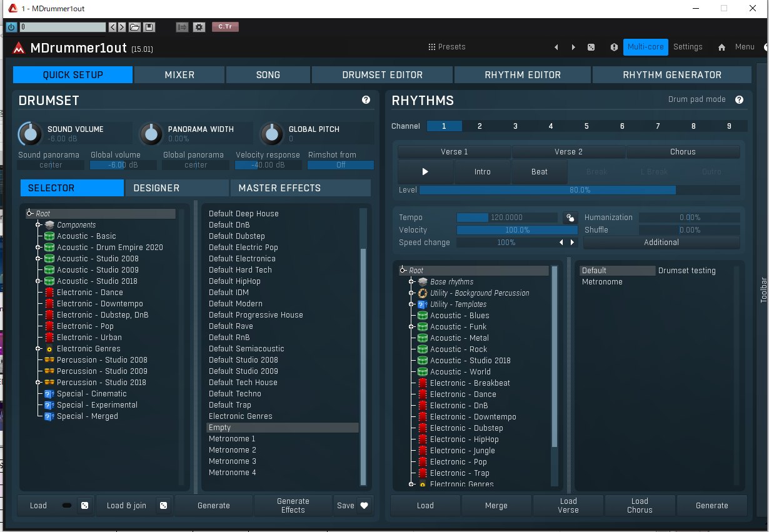Click the Tempo value field
The width and height of the screenshot is (769, 532).
coord(507,218)
